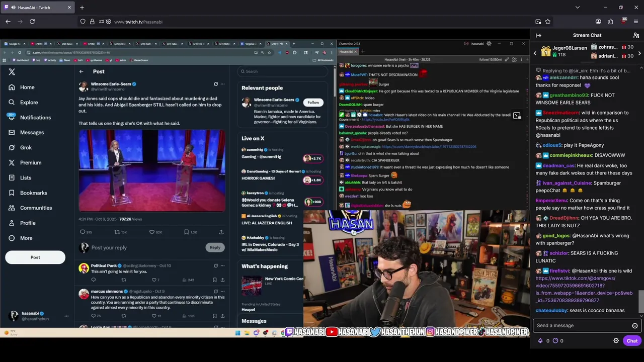Click the Send a message input field
Image resolution: width=644 pixels, height=362 pixels.
tap(582, 326)
